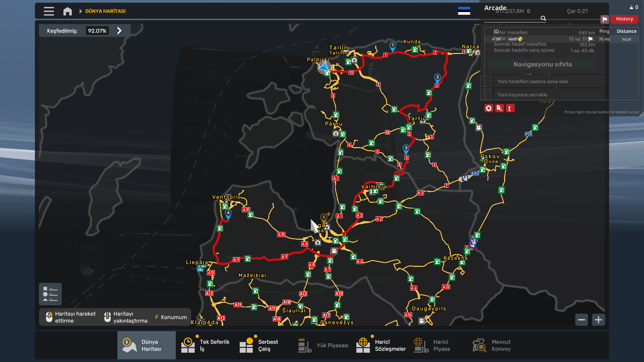The width and height of the screenshot is (644, 362).
Task: Switch to Tek Seferlik İş tab
Action: tap(205, 345)
